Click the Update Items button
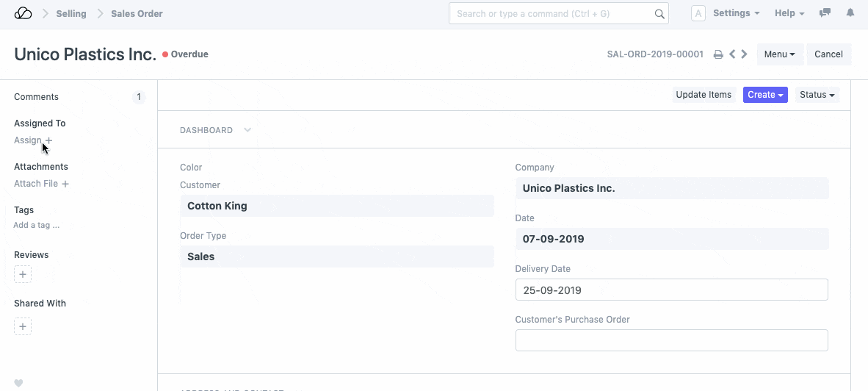Image resolution: width=868 pixels, height=391 pixels. pyautogui.click(x=704, y=95)
